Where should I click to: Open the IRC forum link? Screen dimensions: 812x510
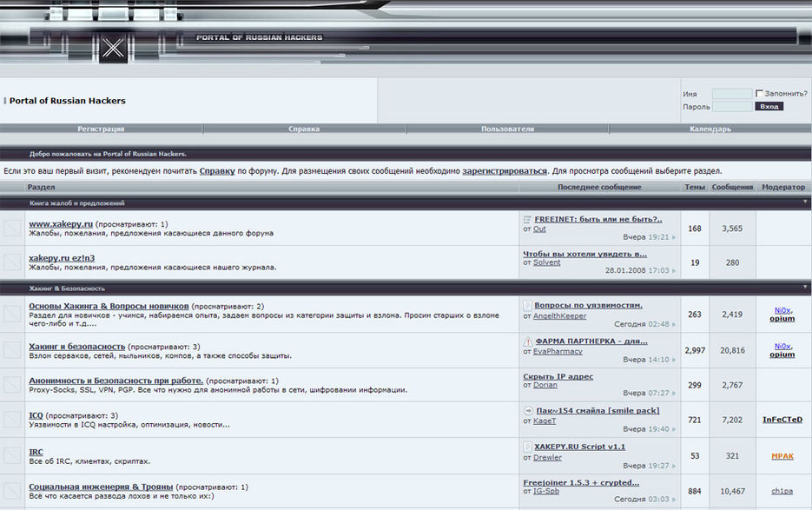[x=36, y=452]
